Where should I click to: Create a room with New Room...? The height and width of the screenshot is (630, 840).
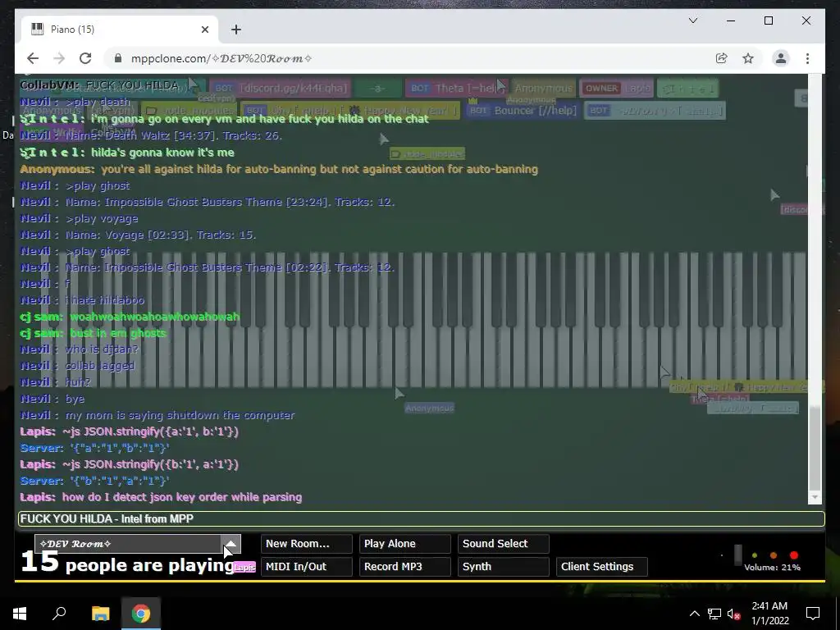[307, 543]
